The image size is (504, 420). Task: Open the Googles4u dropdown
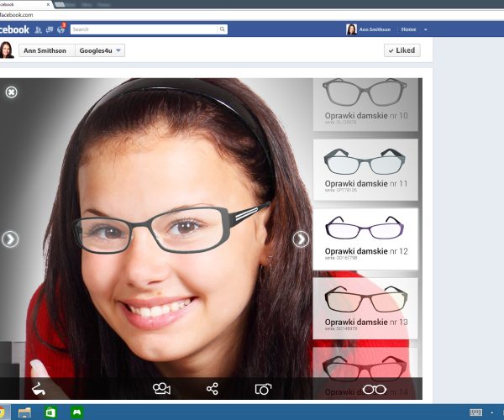click(100, 50)
